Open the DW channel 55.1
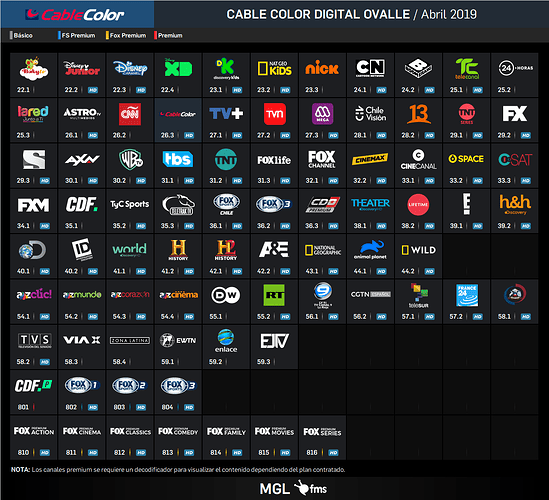549x500 pixels. click(226, 301)
